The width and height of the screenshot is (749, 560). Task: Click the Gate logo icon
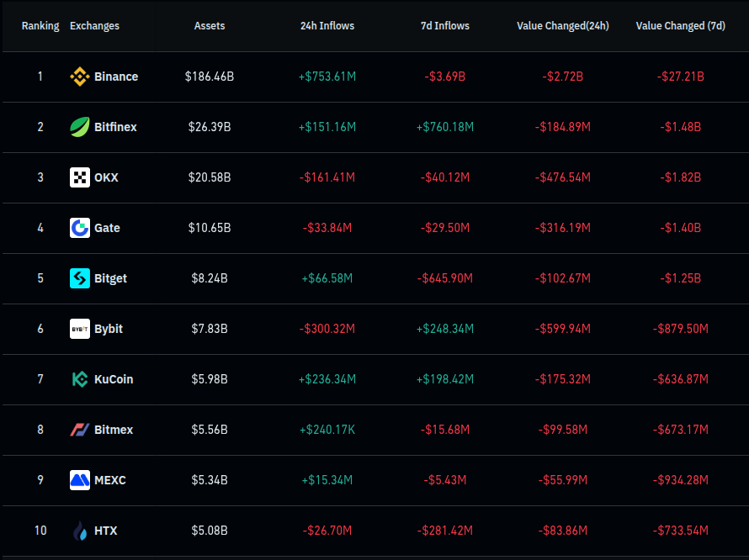(80, 228)
